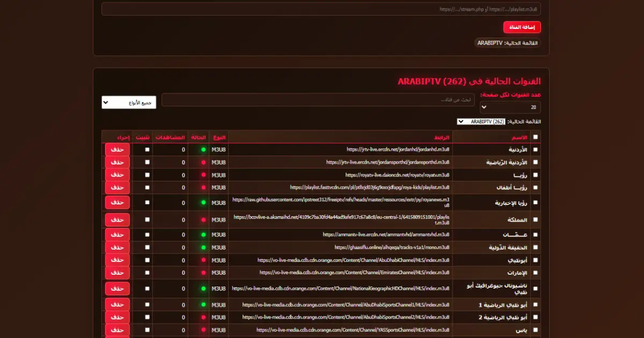Image resolution: width=644 pixels, height=338 pixels.
Task: Check the select-all checkbox in the table header
Action: click(535, 137)
